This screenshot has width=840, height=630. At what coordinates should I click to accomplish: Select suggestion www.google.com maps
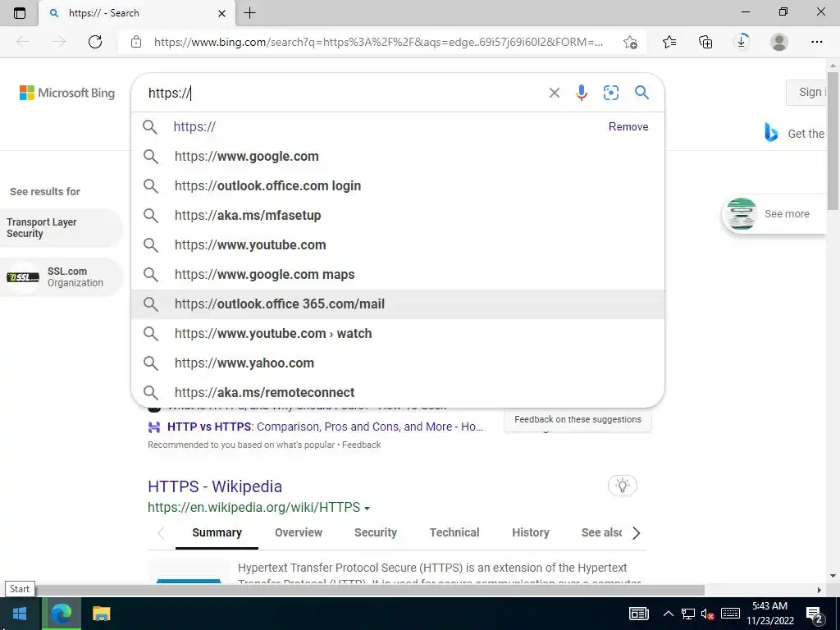click(398, 274)
